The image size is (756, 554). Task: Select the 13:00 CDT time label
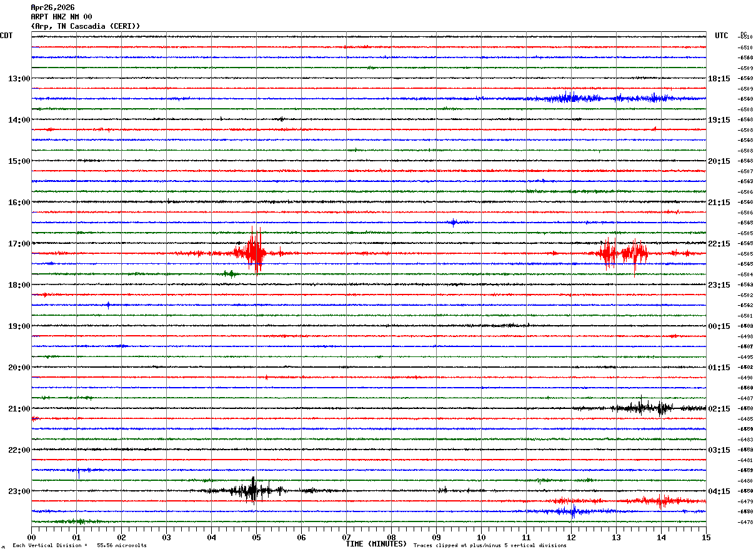19,79
